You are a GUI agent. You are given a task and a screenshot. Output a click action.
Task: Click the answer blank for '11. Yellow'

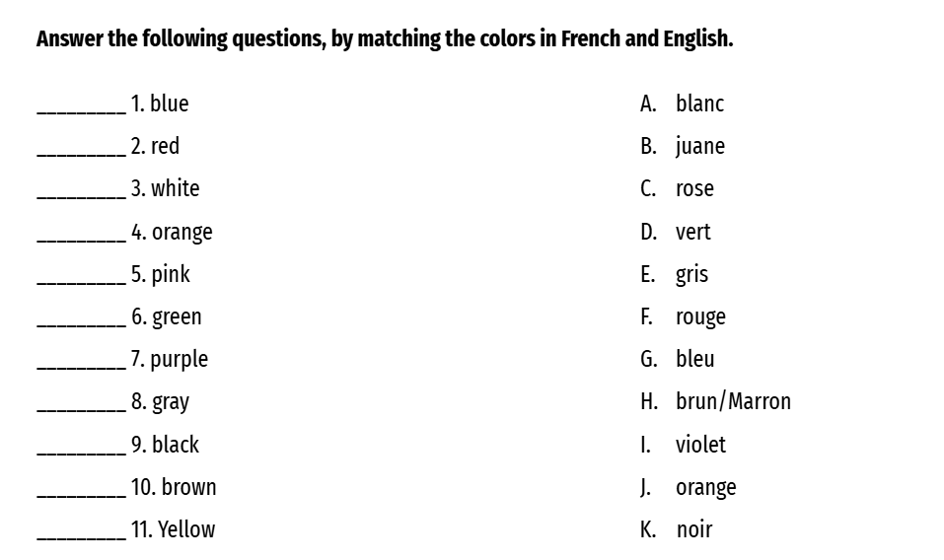(81, 532)
